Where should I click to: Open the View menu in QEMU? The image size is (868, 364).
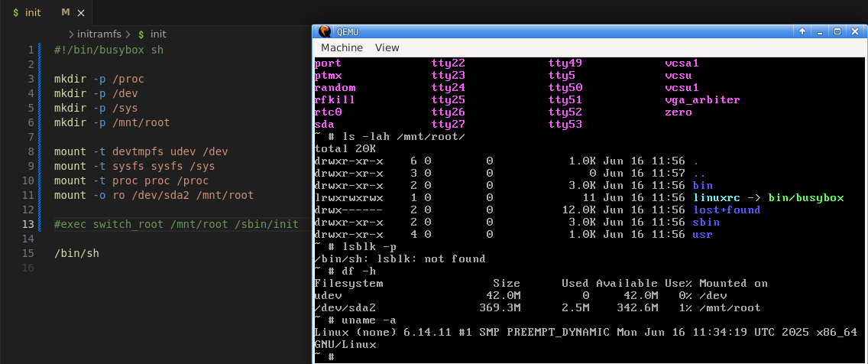click(387, 47)
